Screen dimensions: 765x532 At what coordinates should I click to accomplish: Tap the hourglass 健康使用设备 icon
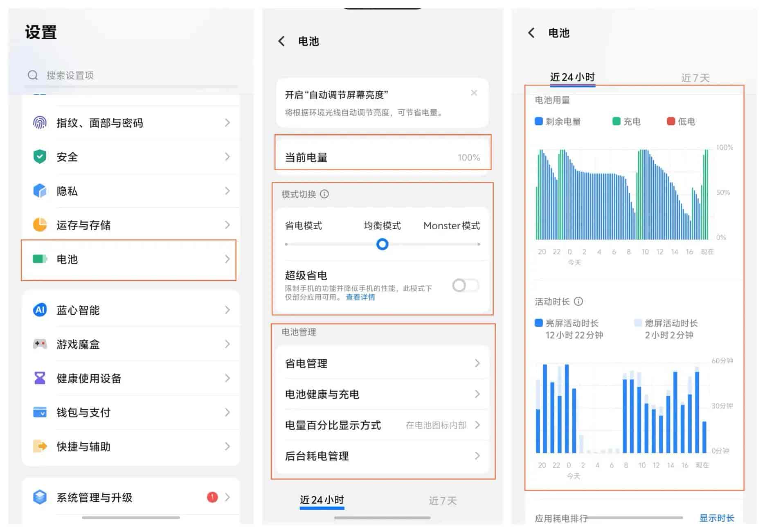[40, 378]
